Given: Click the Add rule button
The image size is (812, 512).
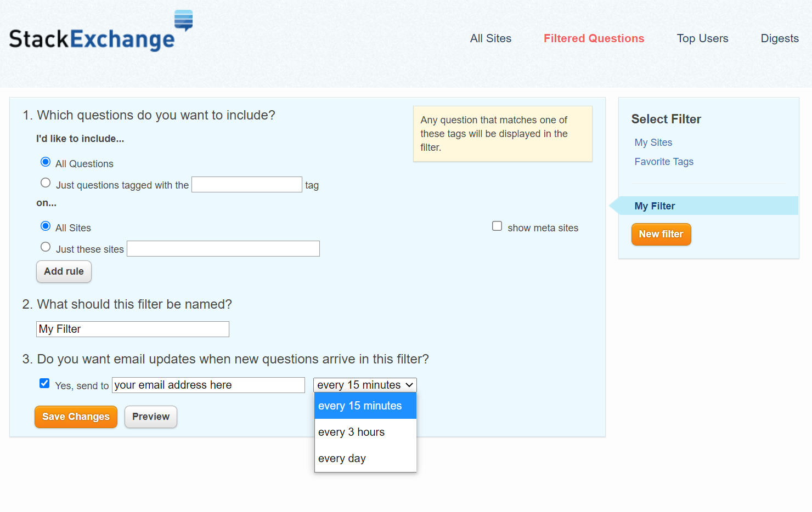Looking at the screenshot, I should 64,271.
